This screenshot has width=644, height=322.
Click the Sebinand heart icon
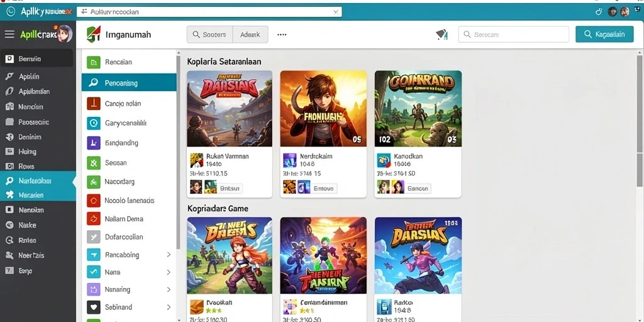point(94,307)
